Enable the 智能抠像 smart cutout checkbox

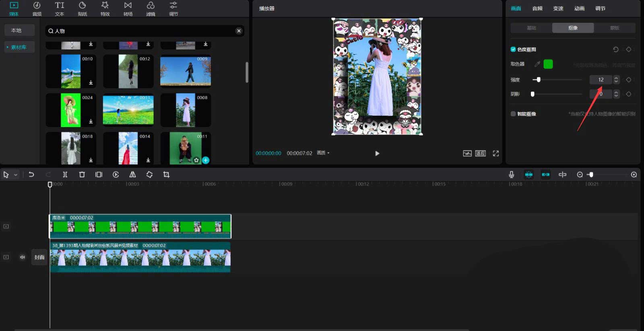513,114
